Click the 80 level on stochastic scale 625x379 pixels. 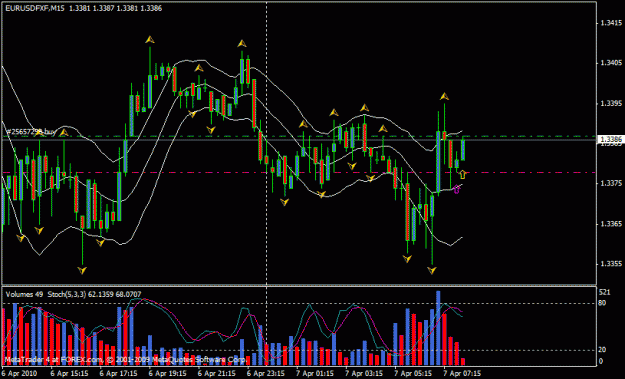pos(602,303)
